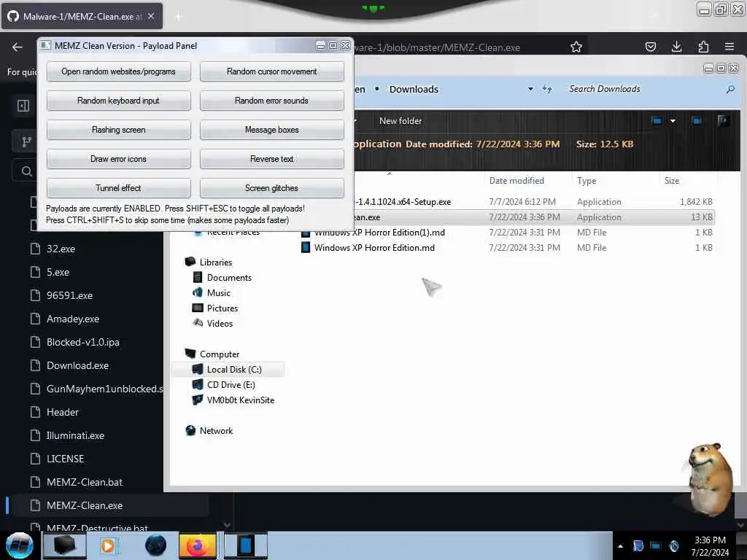
Task: Sort files by Size column
Action: [672, 181]
